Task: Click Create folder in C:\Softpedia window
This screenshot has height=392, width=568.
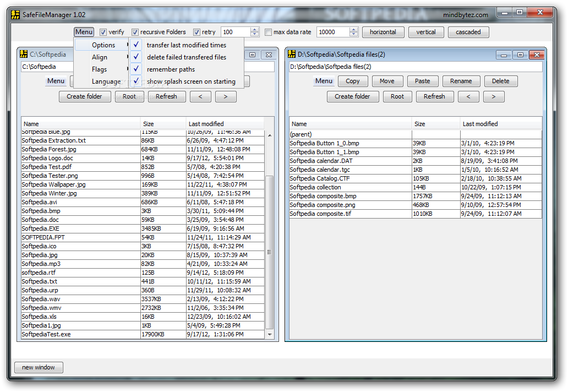Action: pos(84,96)
